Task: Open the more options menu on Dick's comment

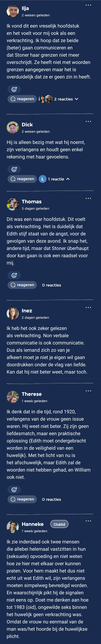Action: [x=88, y=121]
